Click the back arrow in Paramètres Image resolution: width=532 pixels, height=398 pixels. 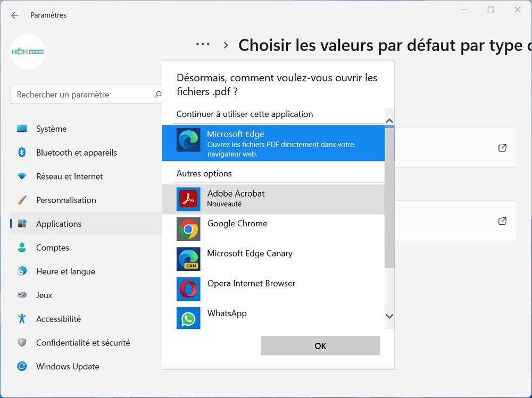click(x=14, y=15)
